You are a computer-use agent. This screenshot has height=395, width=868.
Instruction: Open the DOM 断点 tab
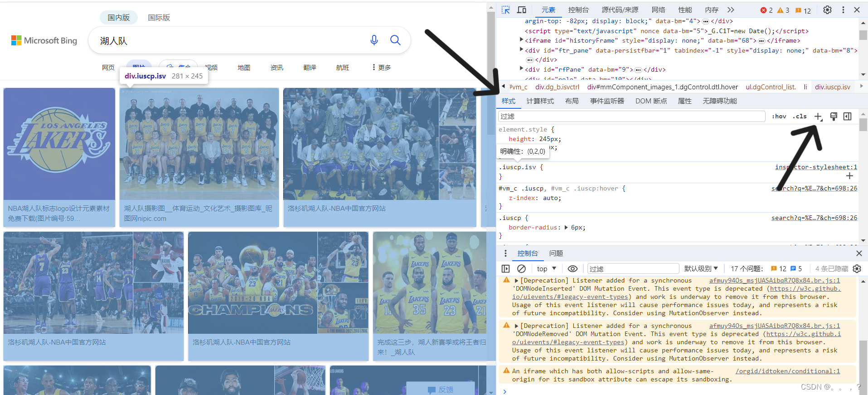click(x=651, y=101)
